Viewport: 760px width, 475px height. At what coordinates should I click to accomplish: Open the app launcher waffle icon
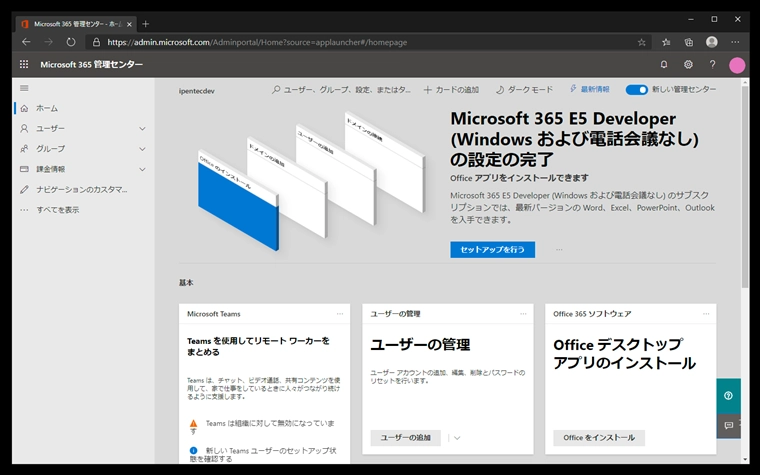(24, 64)
